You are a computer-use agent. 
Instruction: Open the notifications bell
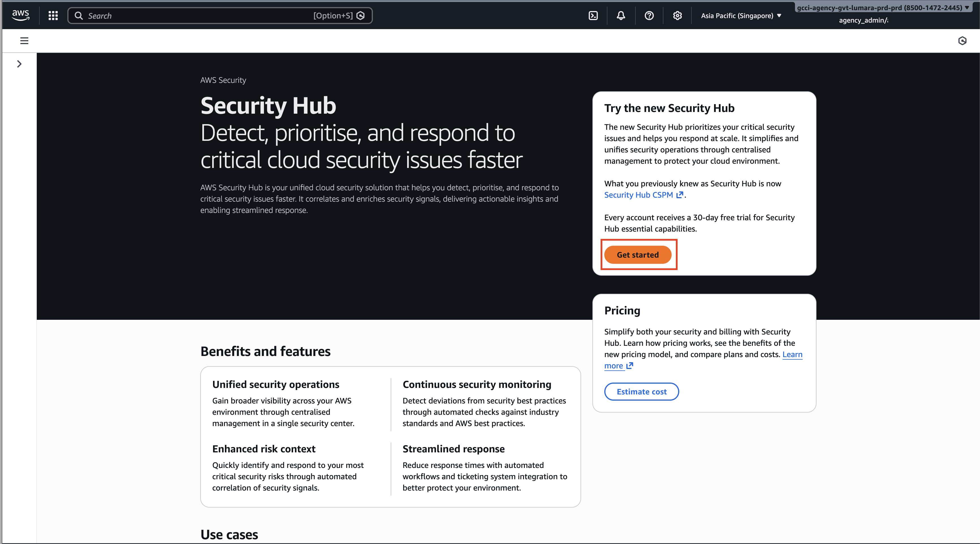[621, 16]
